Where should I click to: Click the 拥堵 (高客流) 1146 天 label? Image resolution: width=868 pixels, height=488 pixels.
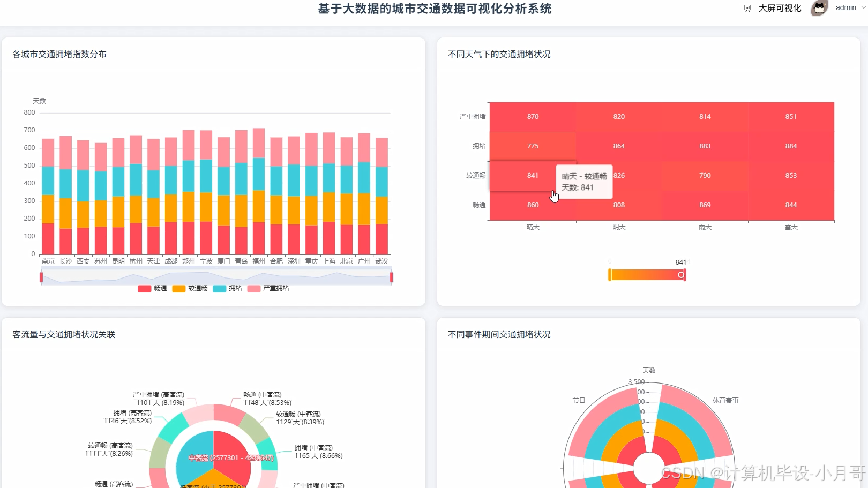[x=128, y=417]
